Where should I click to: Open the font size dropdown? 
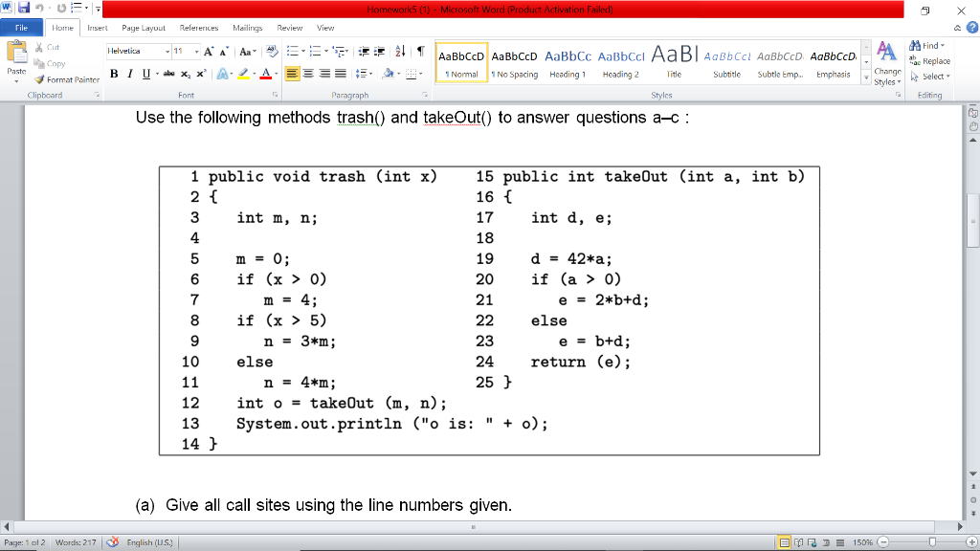(196, 50)
